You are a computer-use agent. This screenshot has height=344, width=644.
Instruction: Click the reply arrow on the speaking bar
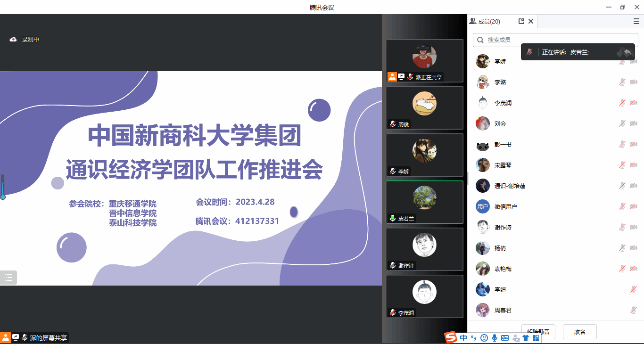click(627, 52)
